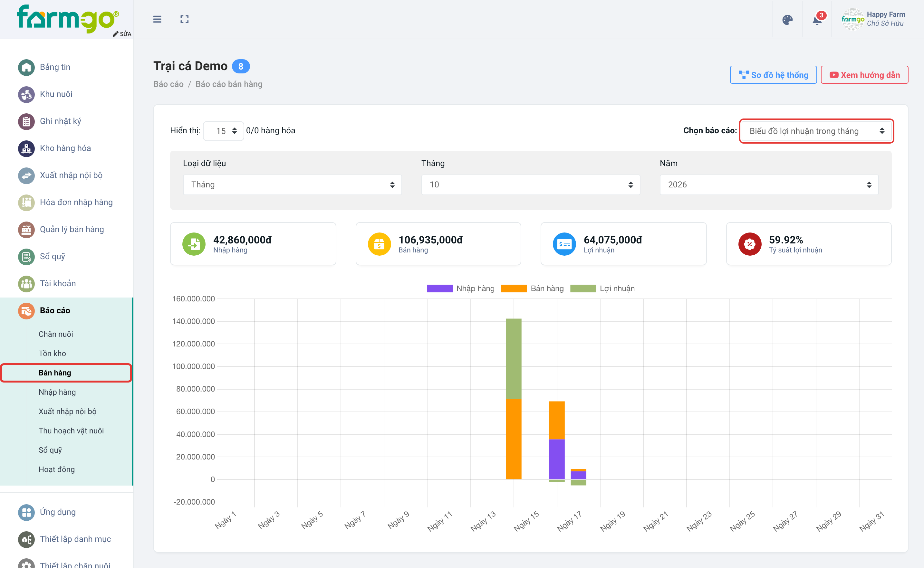Open Tài khoản users icon
The height and width of the screenshot is (568, 924).
(x=26, y=284)
